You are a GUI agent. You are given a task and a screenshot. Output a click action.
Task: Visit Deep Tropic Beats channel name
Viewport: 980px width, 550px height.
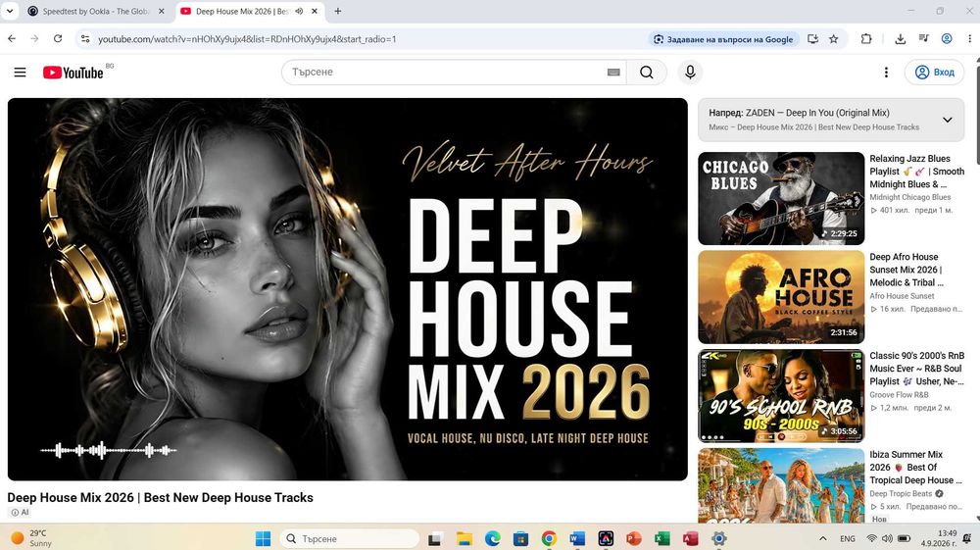coord(901,494)
